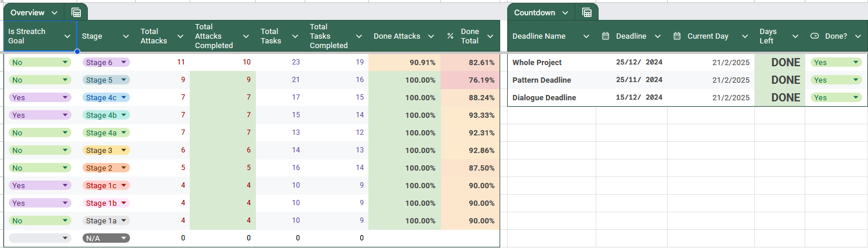
Task: Click the table icon beside Overview
Action: pyautogui.click(x=76, y=12)
